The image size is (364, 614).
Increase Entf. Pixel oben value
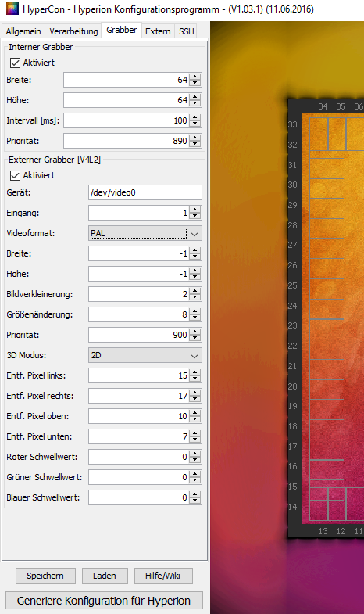pyautogui.click(x=195, y=414)
